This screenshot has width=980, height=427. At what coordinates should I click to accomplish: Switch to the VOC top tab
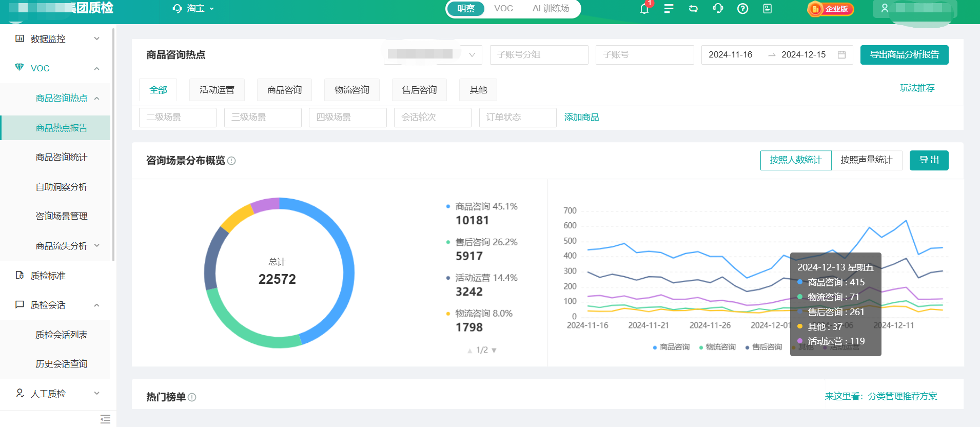point(503,9)
